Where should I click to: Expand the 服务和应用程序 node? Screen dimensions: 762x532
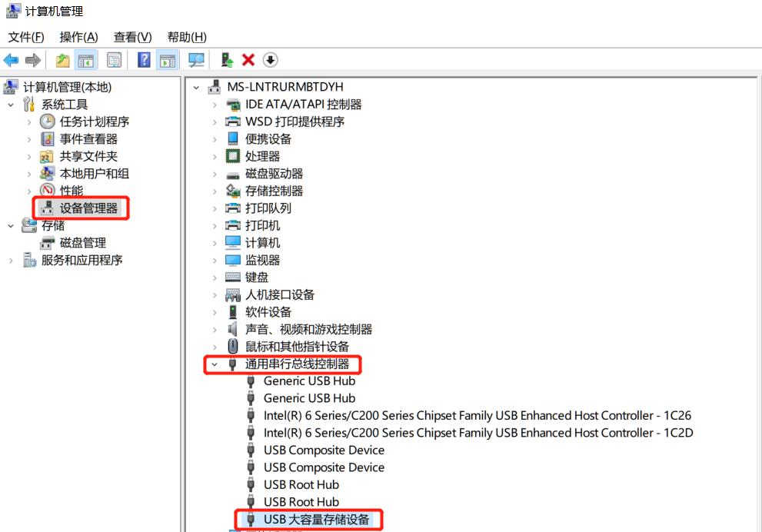pos(11,261)
